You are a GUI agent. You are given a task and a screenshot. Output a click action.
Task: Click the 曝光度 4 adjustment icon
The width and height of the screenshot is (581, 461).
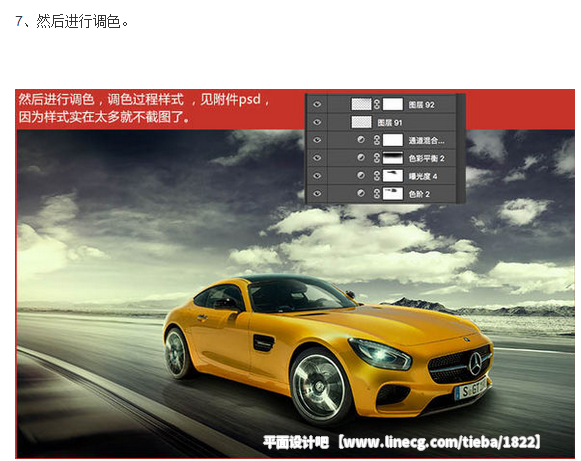tap(361, 175)
